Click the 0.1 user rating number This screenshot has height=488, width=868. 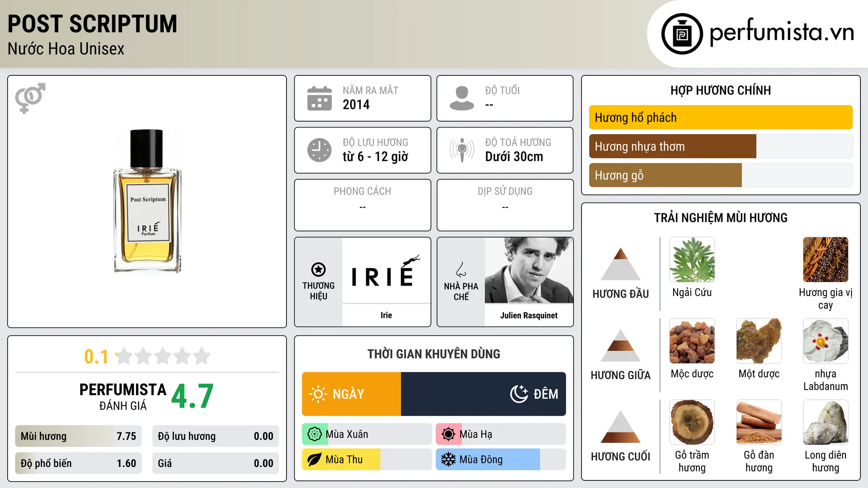(96, 357)
